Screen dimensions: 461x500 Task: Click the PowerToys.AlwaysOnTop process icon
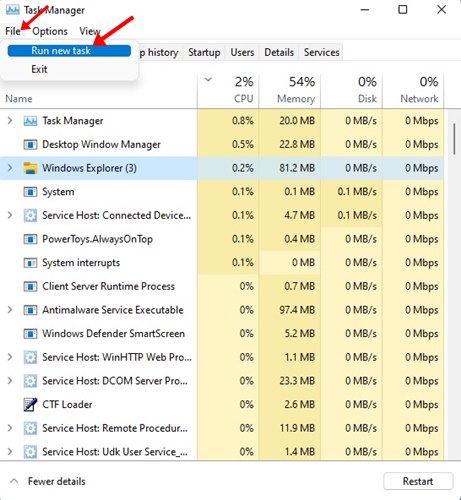click(30, 239)
